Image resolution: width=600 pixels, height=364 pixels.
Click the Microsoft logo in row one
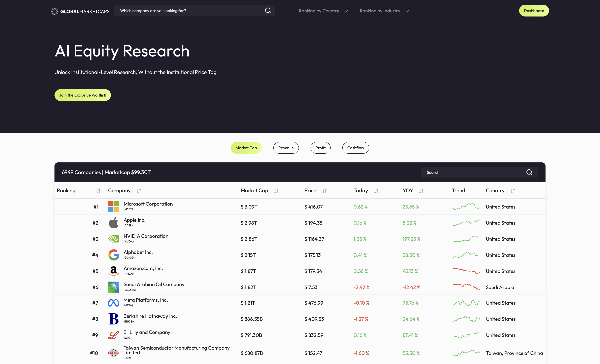(x=114, y=207)
